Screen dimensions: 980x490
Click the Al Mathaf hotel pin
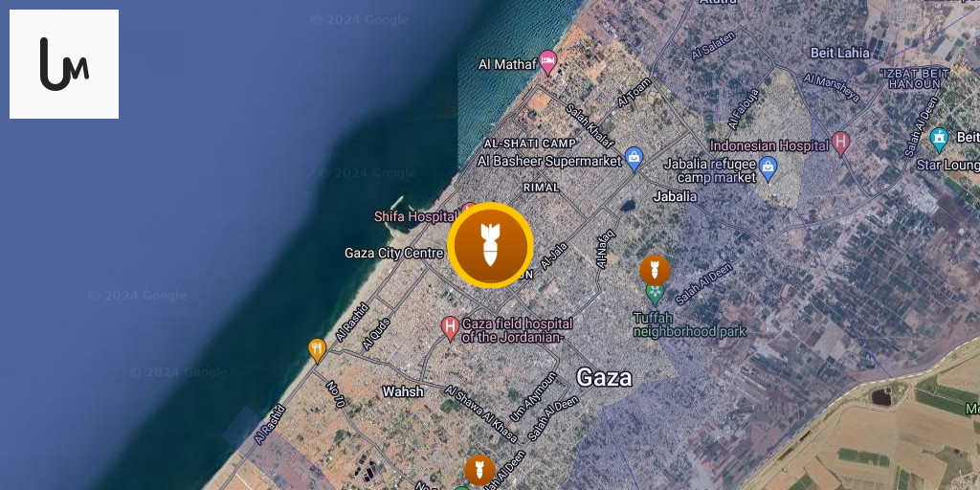548,62
